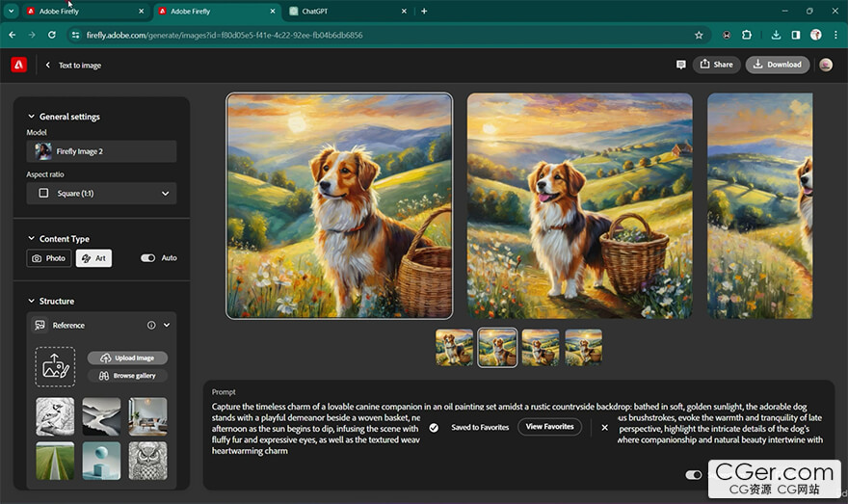Select the Photo content type
Image resolution: width=848 pixels, height=504 pixels.
point(49,258)
